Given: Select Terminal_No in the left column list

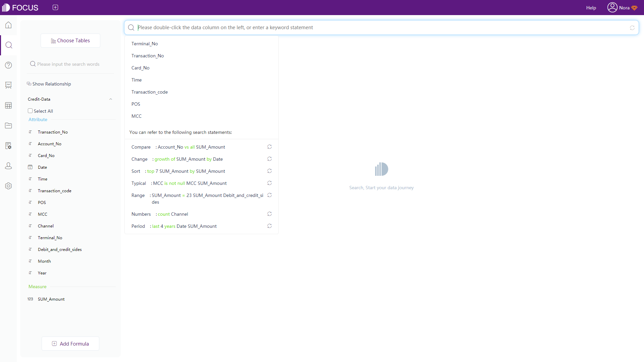Looking at the screenshot, I should (50, 238).
